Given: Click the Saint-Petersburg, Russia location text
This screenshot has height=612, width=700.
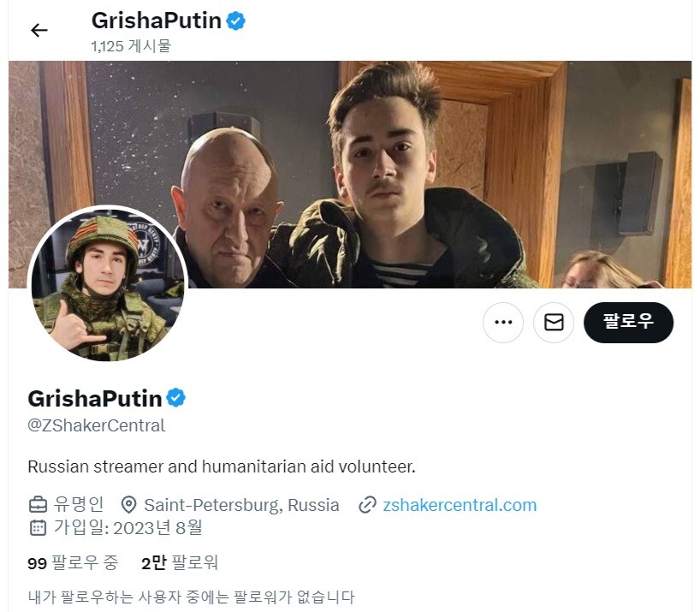Looking at the screenshot, I should [241, 505].
